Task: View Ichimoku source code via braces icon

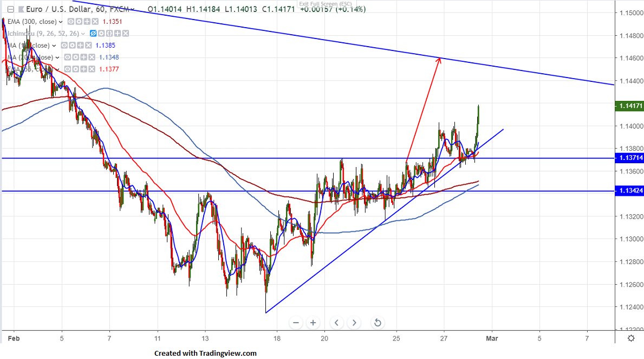Action: [x=109, y=34]
